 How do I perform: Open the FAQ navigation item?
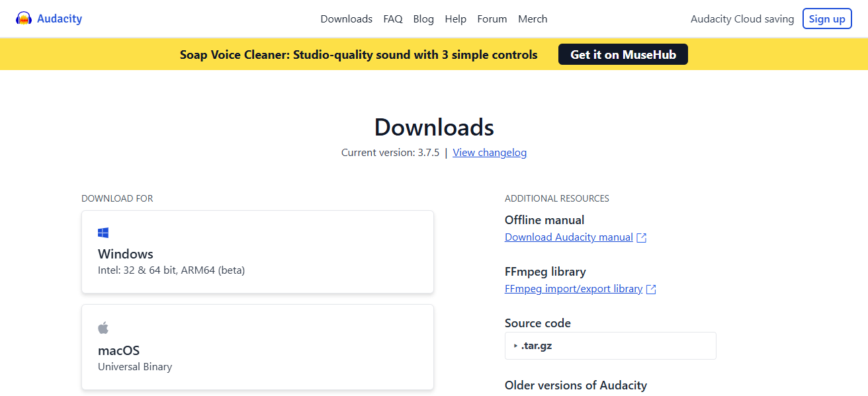pyautogui.click(x=393, y=19)
